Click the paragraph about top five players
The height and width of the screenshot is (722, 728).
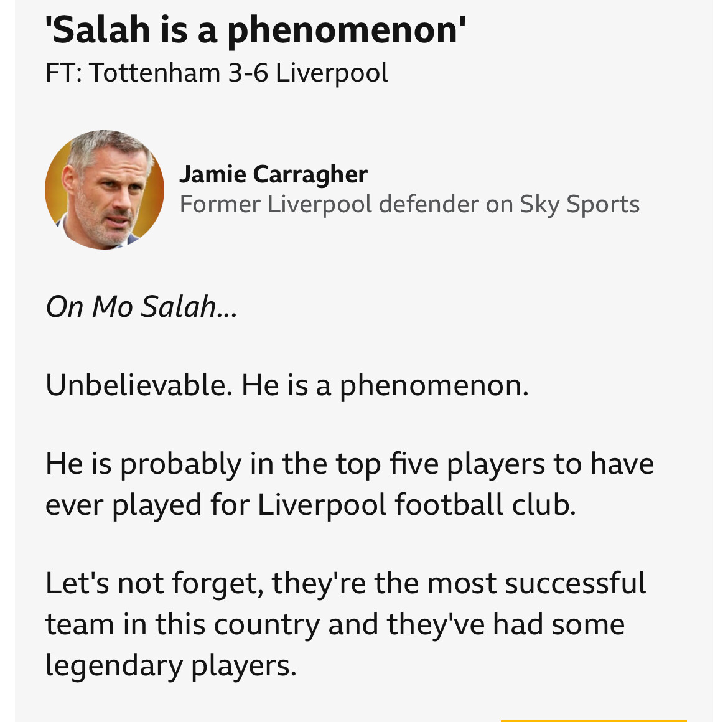click(350, 484)
